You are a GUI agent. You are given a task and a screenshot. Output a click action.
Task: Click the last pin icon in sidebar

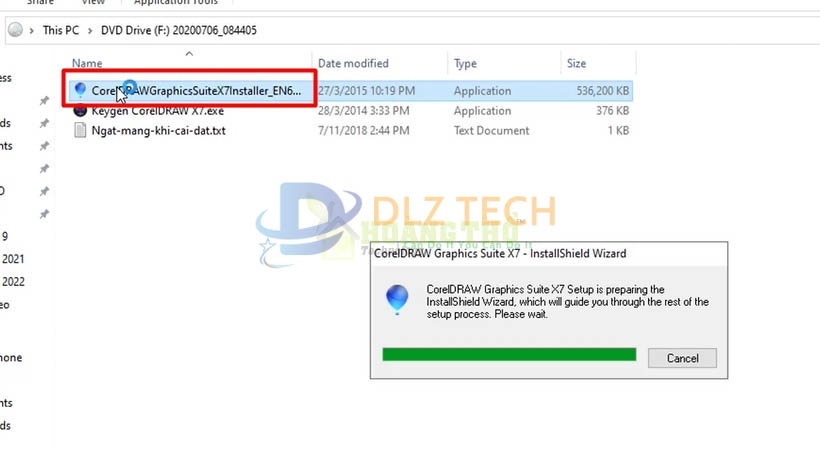(44, 213)
